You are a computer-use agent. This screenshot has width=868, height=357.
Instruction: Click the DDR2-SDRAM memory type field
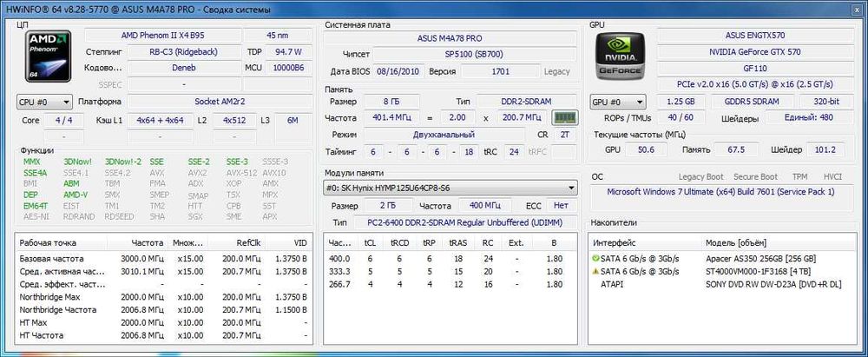[x=527, y=102]
